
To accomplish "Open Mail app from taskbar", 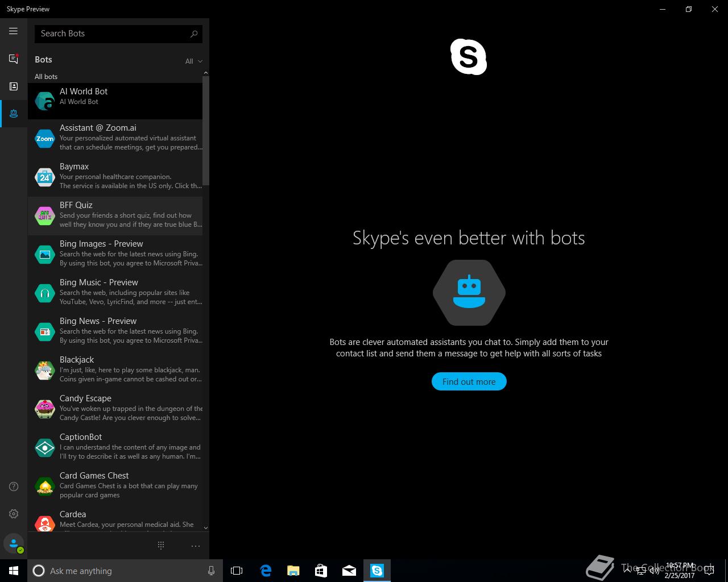I will pyautogui.click(x=349, y=571).
